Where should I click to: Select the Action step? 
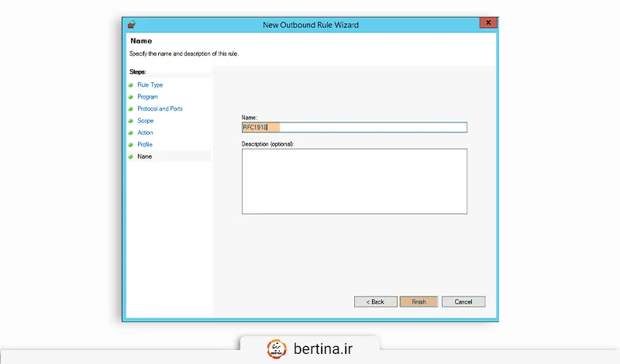click(x=145, y=133)
